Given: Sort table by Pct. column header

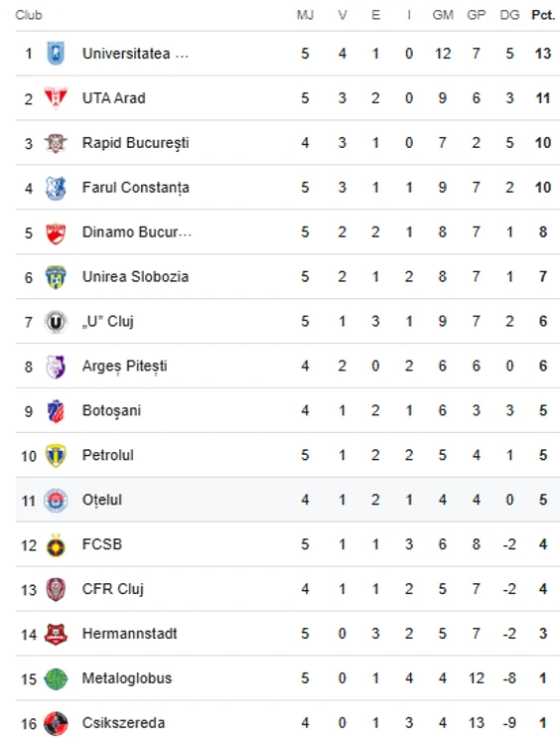Looking at the screenshot, I should [543, 15].
